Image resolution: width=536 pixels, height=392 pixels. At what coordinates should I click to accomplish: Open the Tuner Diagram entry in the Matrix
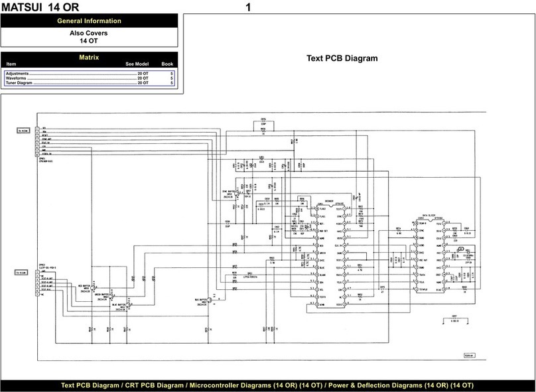point(90,83)
